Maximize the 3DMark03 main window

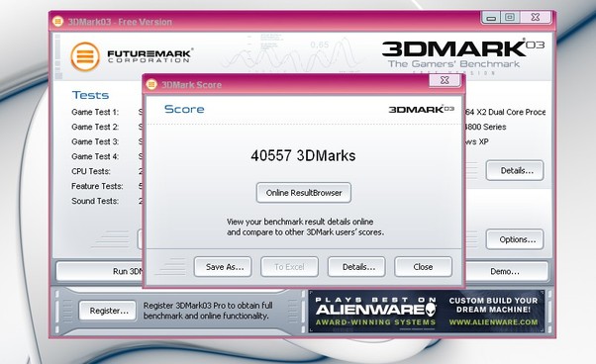pyautogui.click(x=510, y=17)
